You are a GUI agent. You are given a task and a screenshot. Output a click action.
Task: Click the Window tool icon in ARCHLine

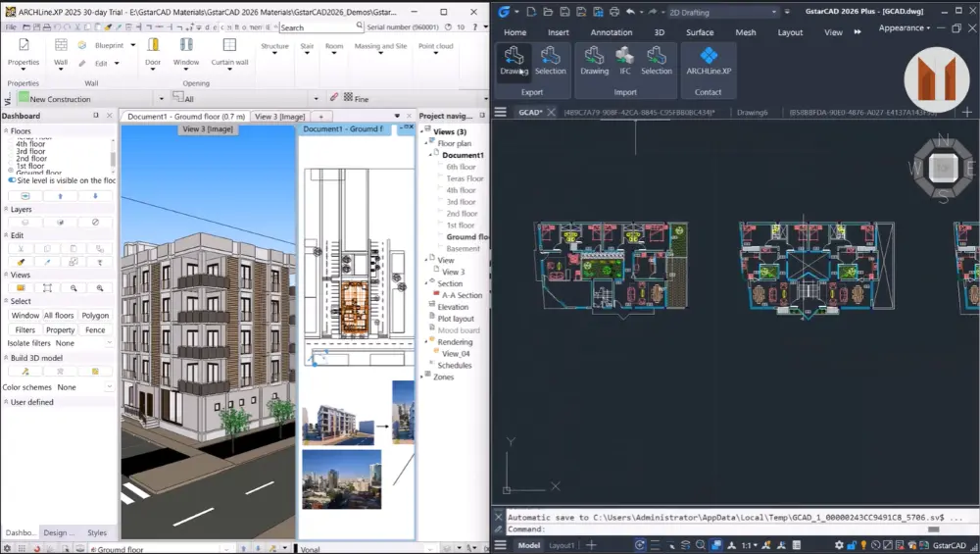[x=186, y=45]
